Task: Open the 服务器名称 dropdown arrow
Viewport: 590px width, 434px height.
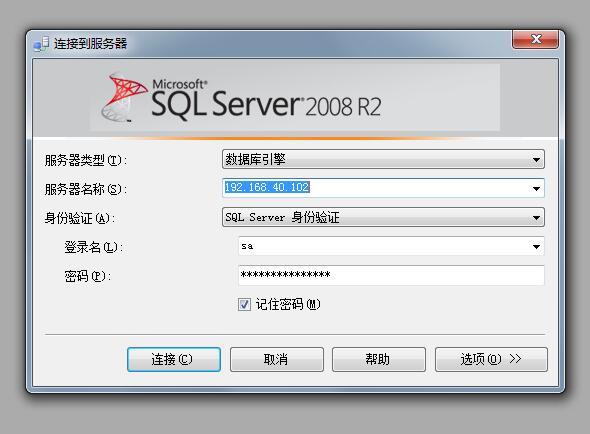Action: [x=536, y=188]
